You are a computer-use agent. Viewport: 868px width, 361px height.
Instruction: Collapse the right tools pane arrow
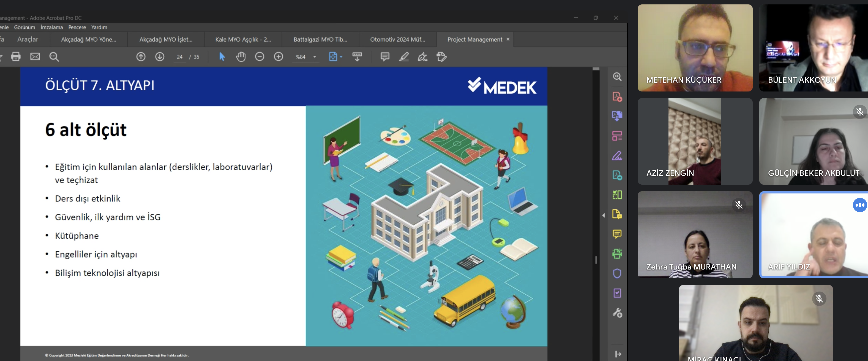pos(603,215)
